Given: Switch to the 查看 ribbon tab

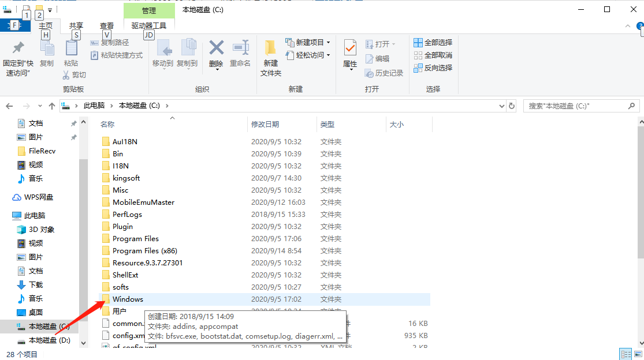Looking at the screenshot, I should 107,25.
